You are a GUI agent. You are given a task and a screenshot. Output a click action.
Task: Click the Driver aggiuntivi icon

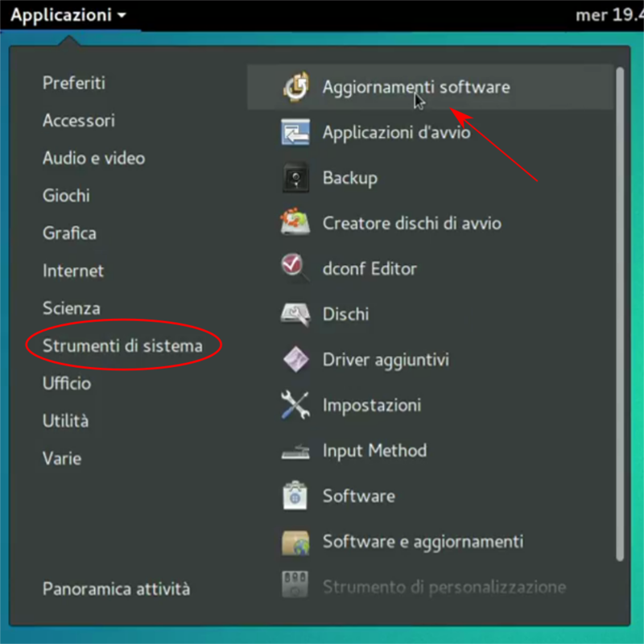pyautogui.click(x=296, y=359)
